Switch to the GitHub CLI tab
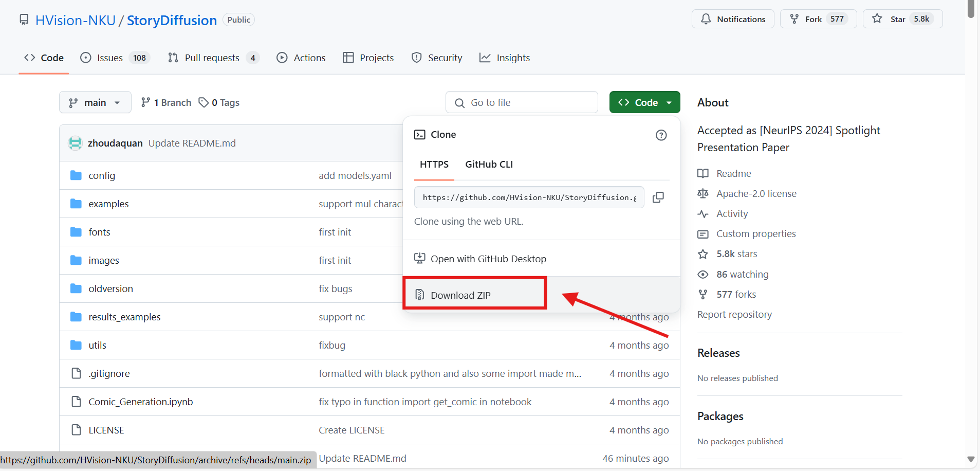 coord(489,165)
